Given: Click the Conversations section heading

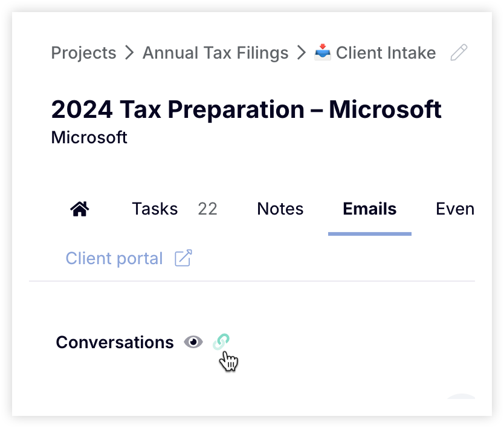Looking at the screenshot, I should pos(115,342).
